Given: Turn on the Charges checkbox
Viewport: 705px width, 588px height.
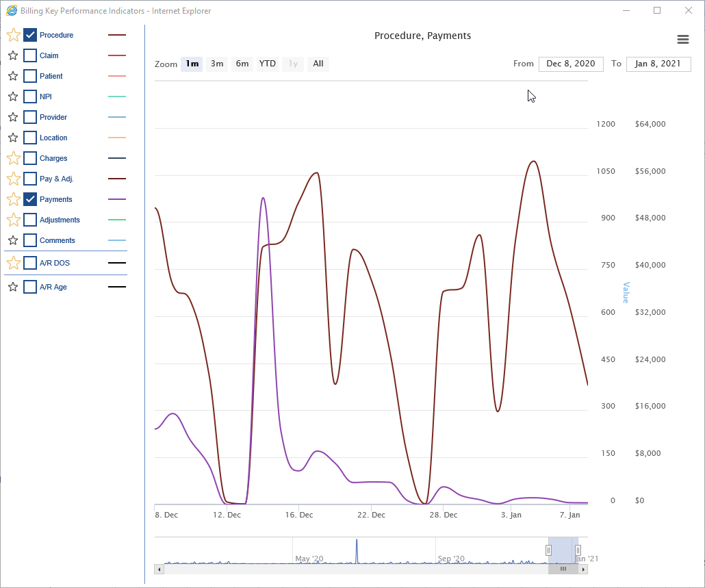Looking at the screenshot, I should click(x=30, y=158).
